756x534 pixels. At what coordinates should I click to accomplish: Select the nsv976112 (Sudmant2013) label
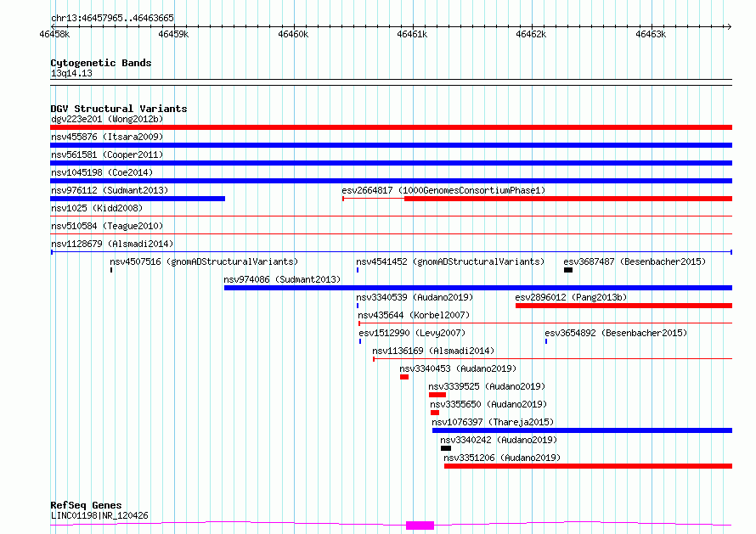coord(110,190)
